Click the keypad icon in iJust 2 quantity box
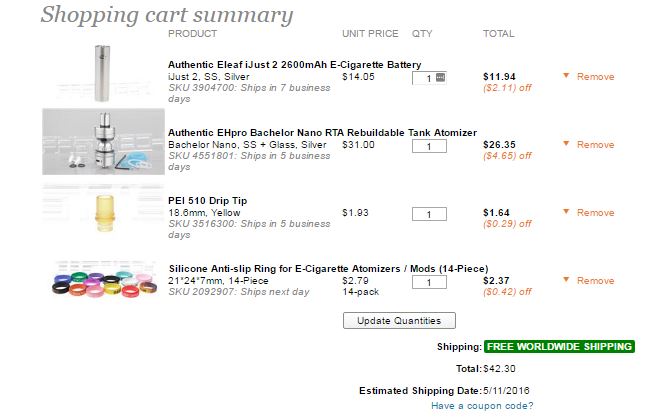The image size is (661, 418). (x=441, y=77)
